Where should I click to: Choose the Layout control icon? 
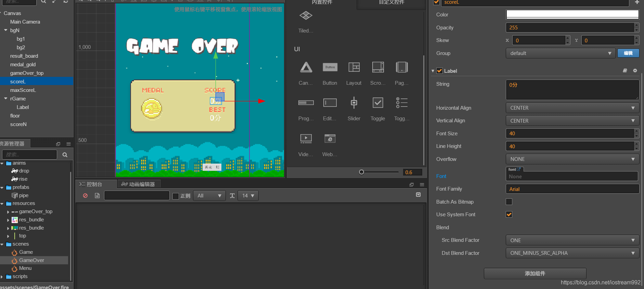point(354,67)
